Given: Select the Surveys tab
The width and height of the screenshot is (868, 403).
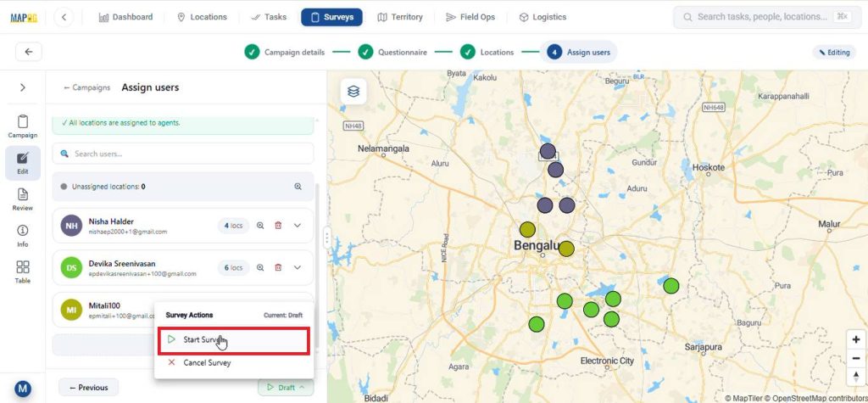Looking at the screenshot, I should [331, 17].
